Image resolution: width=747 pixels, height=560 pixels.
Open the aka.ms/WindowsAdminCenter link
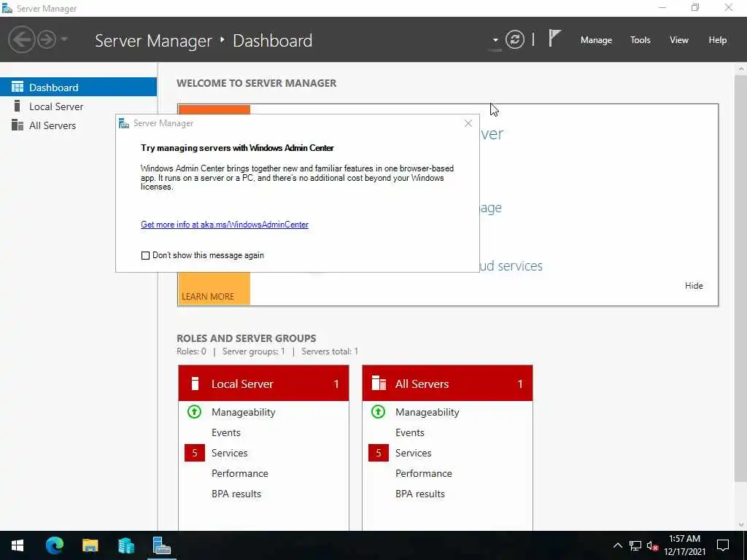pos(225,225)
